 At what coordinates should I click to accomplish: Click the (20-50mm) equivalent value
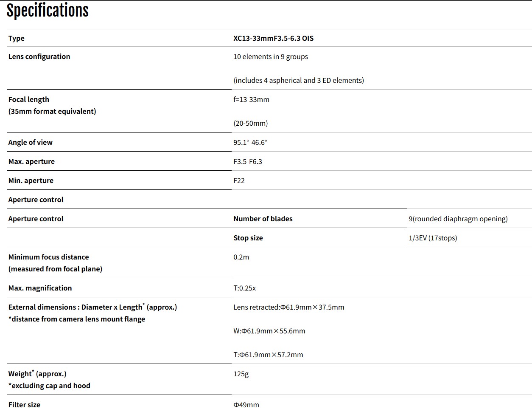[x=250, y=123]
